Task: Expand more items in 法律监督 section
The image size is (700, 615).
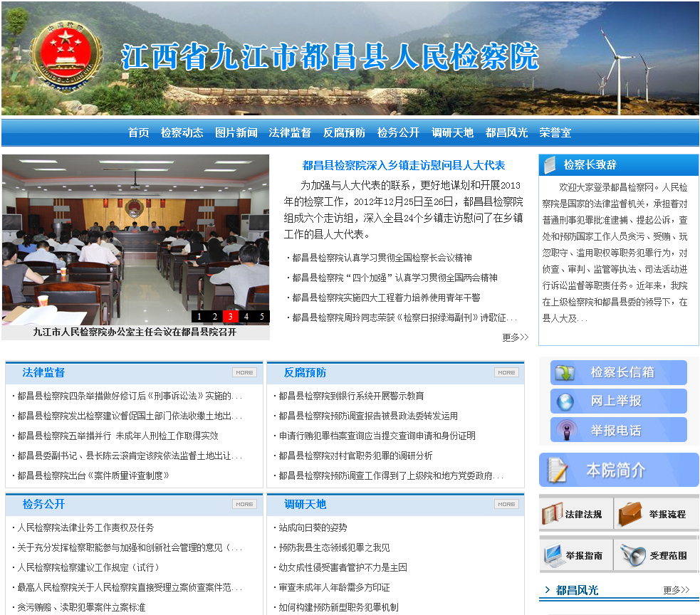Action: tap(244, 372)
